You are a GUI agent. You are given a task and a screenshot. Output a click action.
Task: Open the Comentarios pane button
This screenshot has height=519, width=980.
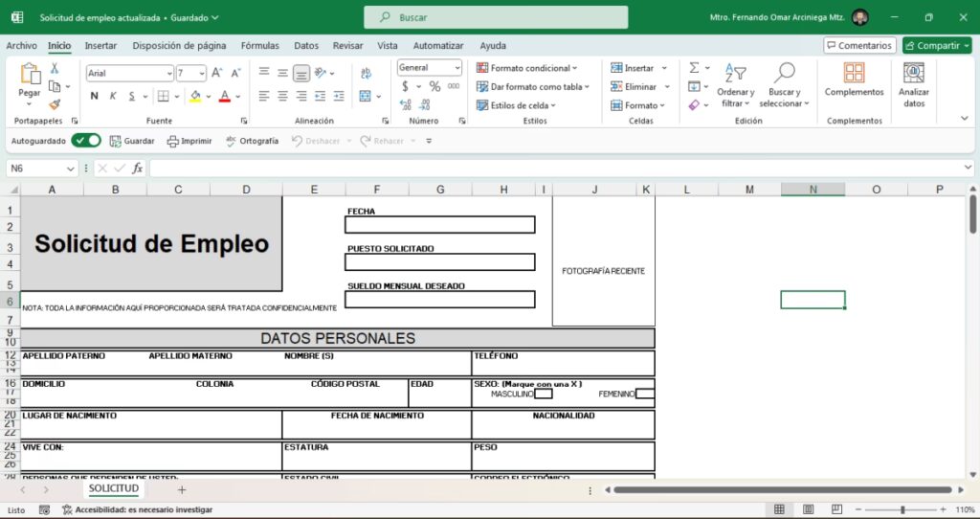(859, 45)
